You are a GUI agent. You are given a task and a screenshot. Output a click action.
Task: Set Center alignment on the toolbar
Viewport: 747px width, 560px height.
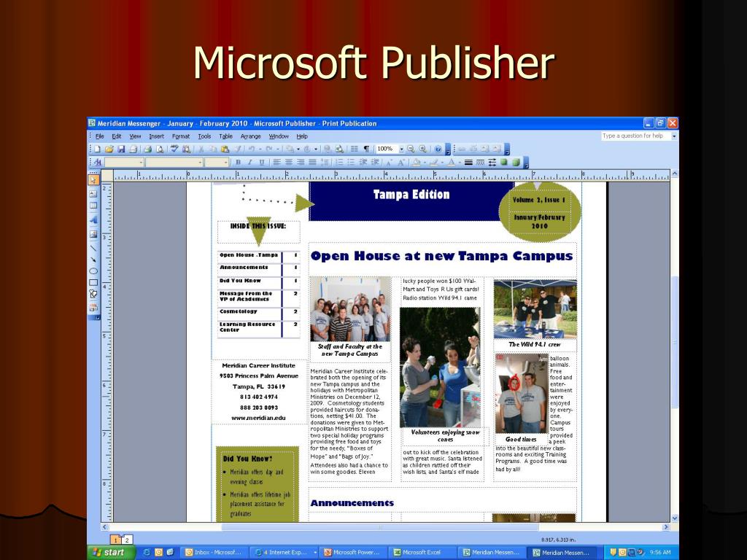point(289,163)
